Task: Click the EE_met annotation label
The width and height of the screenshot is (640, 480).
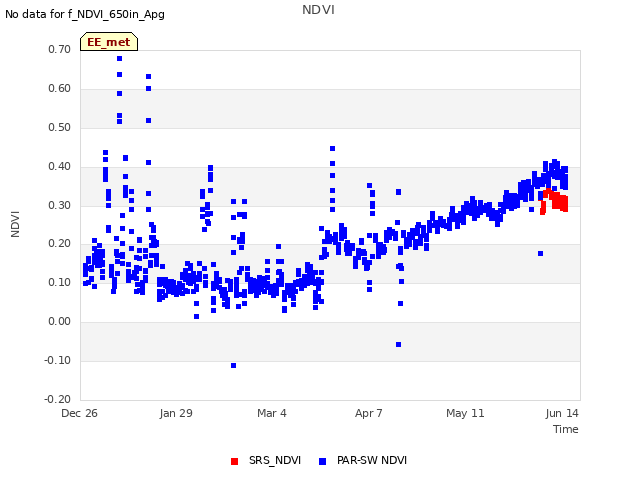Action: (x=109, y=42)
